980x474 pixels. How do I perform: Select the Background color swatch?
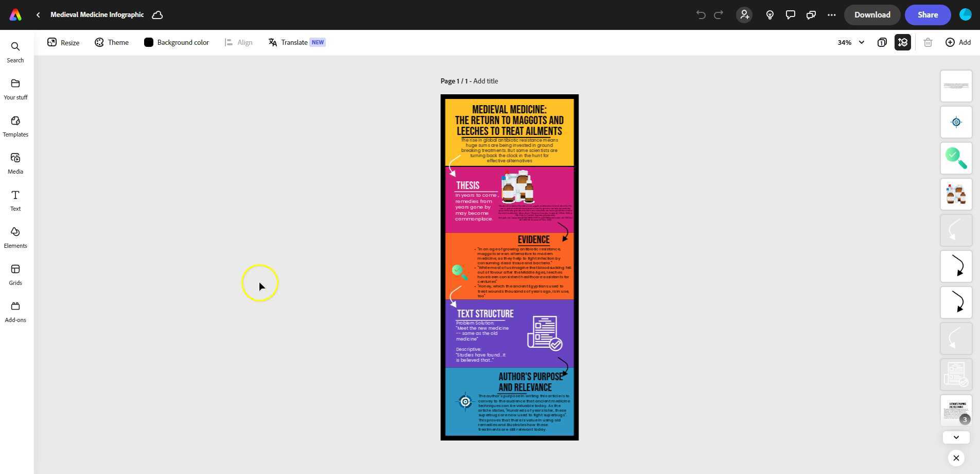pyautogui.click(x=149, y=42)
